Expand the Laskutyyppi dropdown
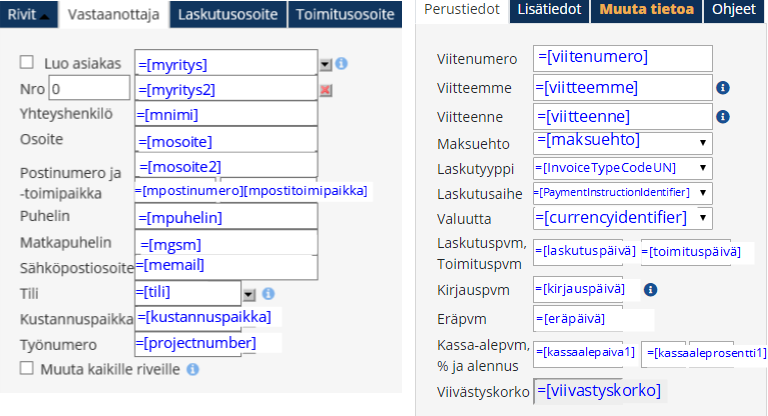Screen dimensions: 768x416 point(704,167)
